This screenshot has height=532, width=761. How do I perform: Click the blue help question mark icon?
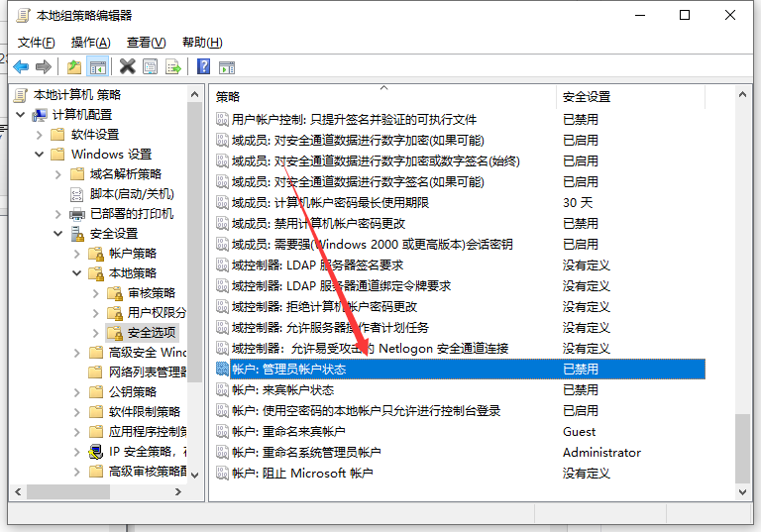coord(203,66)
